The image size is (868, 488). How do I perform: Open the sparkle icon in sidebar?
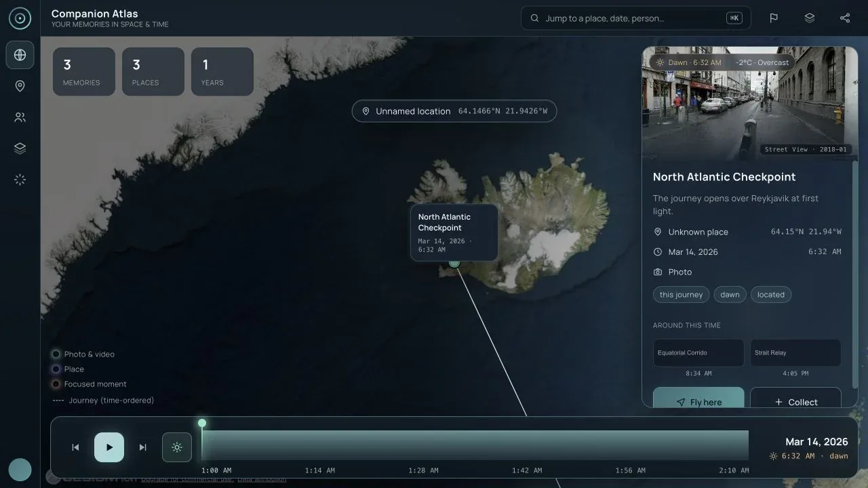(20, 180)
